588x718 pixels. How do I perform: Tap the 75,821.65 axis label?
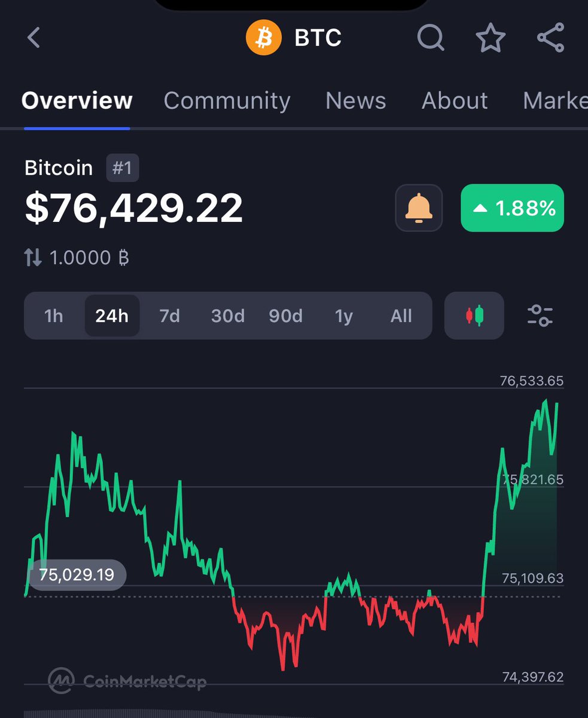tap(532, 480)
